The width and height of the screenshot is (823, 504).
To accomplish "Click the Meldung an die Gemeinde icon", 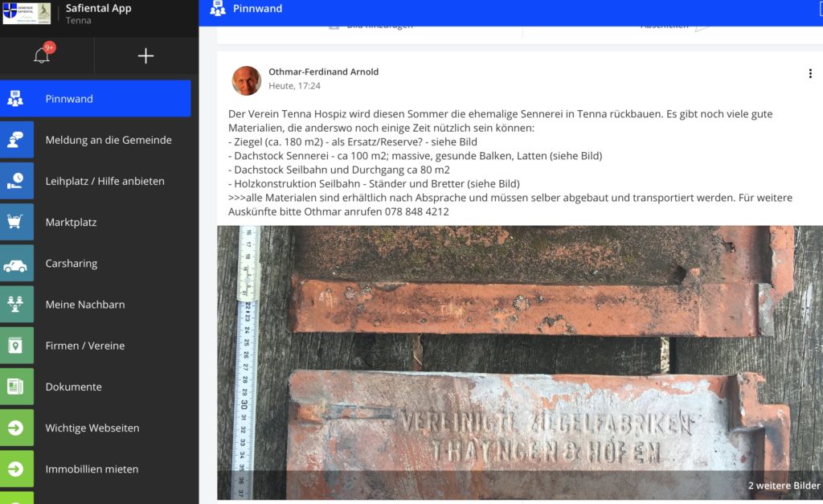I will [16, 140].
